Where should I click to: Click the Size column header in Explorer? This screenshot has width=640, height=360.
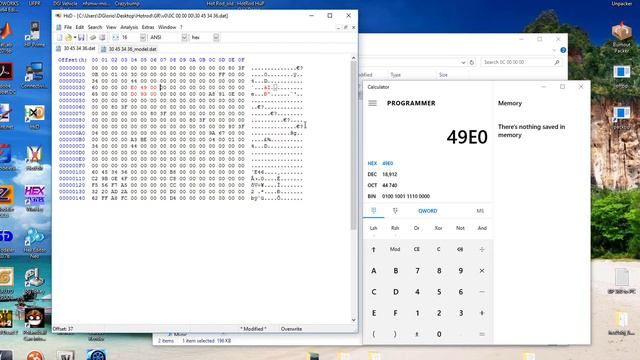[443, 75]
